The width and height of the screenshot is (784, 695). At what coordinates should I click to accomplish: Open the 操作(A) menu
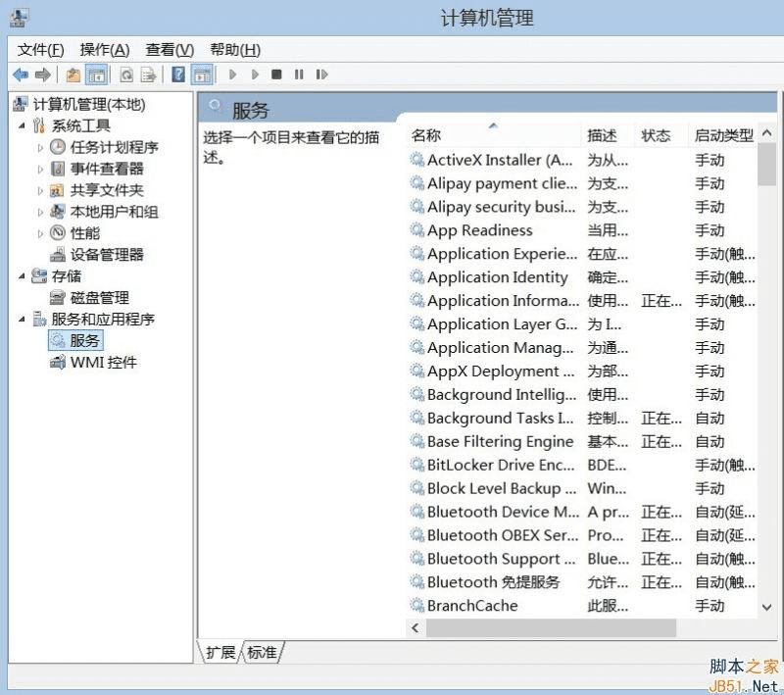click(x=105, y=49)
